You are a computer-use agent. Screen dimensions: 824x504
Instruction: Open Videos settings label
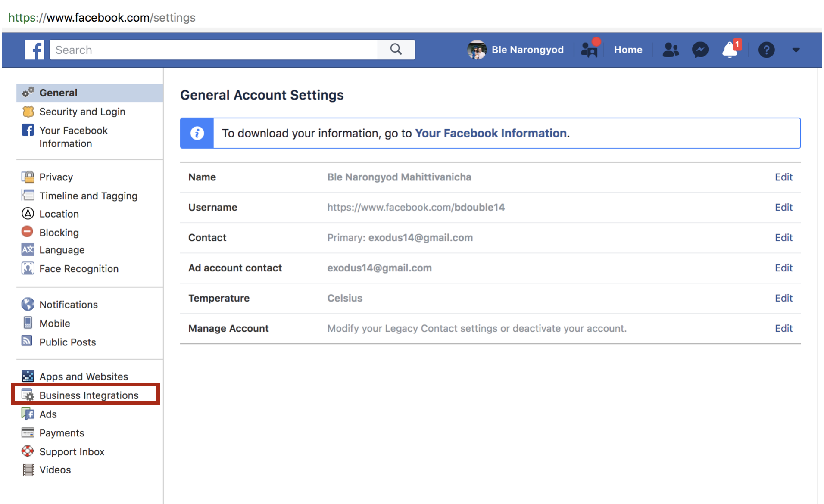(x=55, y=470)
